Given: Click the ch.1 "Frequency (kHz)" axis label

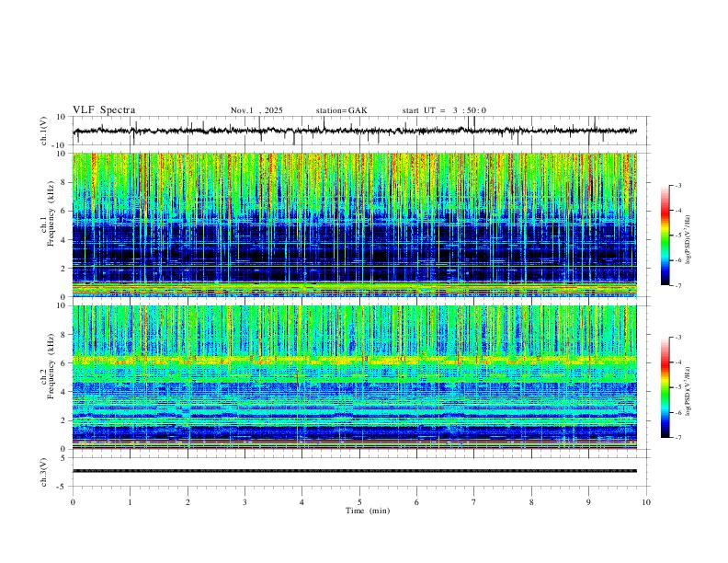Looking at the screenshot, I should click(x=51, y=214).
